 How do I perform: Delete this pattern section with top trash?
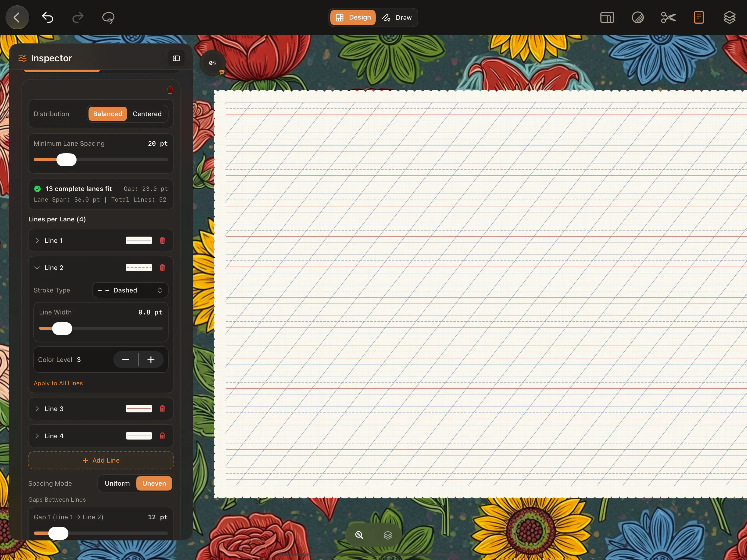[170, 90]
